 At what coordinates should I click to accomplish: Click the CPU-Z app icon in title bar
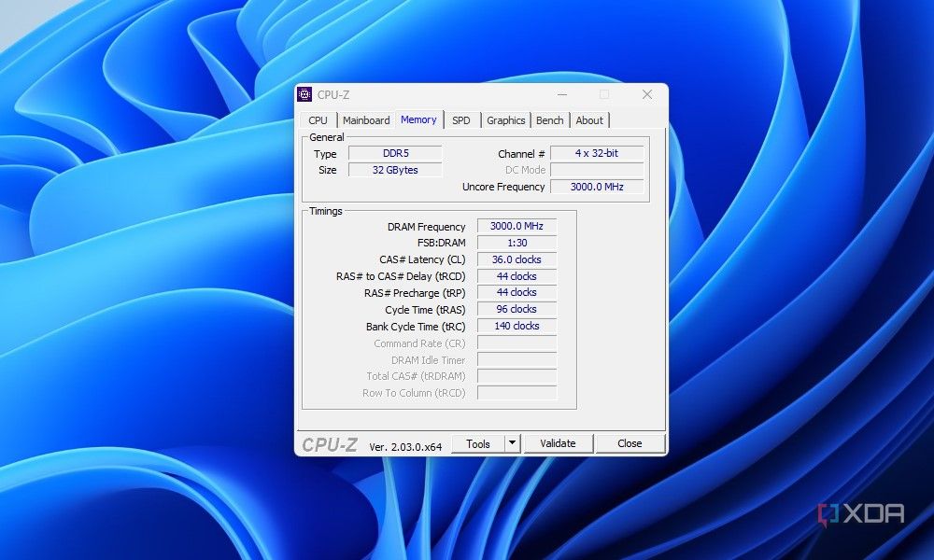pos(304,94)
